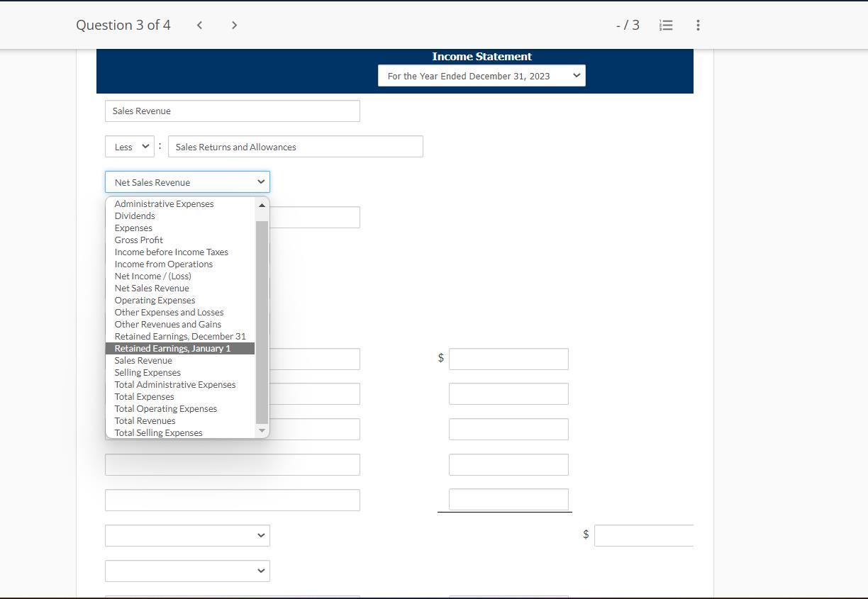Image resolution: width=868 pixels, height=599 pixels.
Task: Open the first empty dropdown near the bottom
Action: (x=187, y=535)
